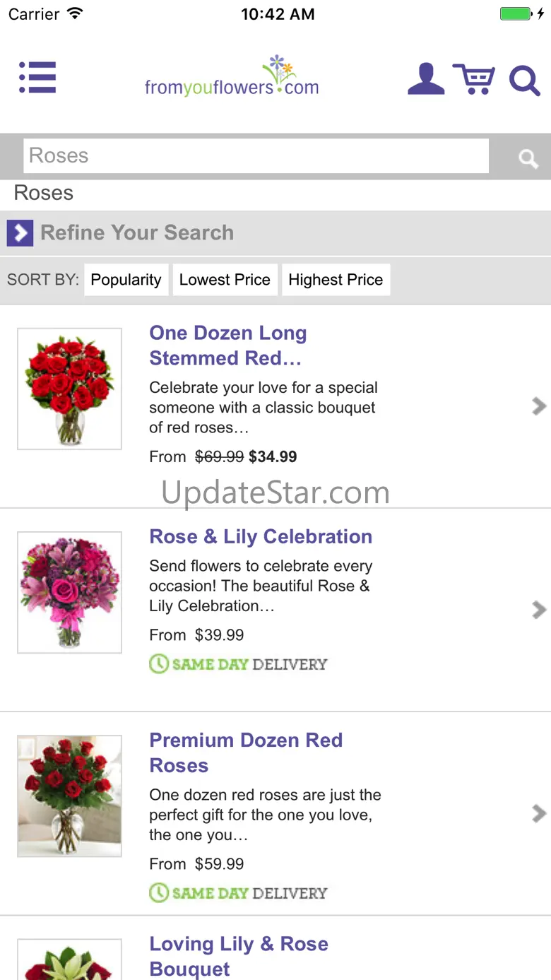Tap Same Day Delivery badge under Premium Dozen
This screenshot has width=551, height=980.
coord(239,893)
